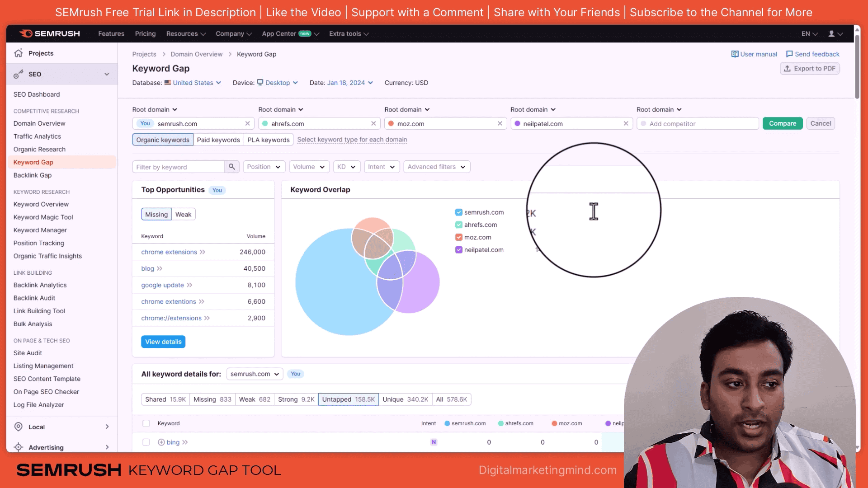Image resolution: width=868 pixels, height=488 pixels.
Task: Click the View details button
Action: [x=163, y=342]
